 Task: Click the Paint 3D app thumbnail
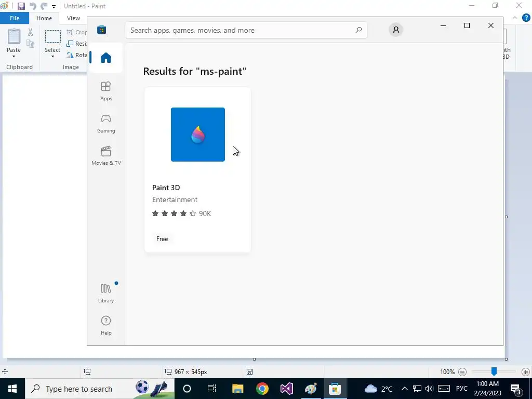point(198,135)
